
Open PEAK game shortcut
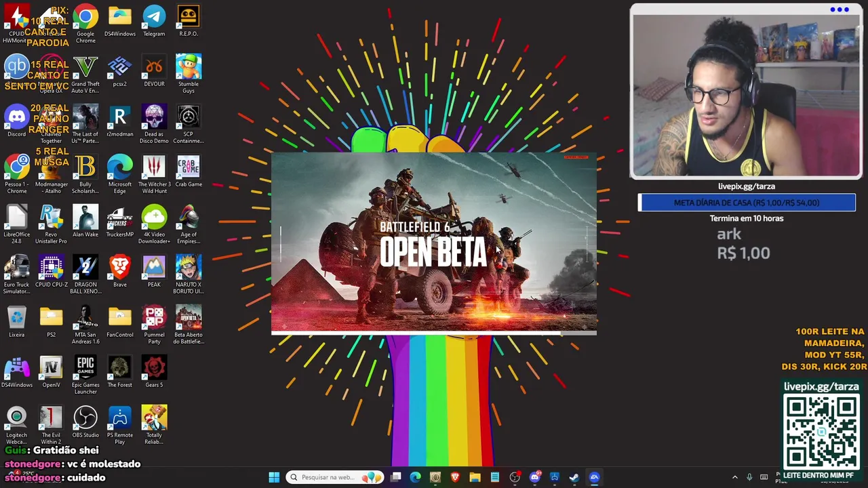154,272
